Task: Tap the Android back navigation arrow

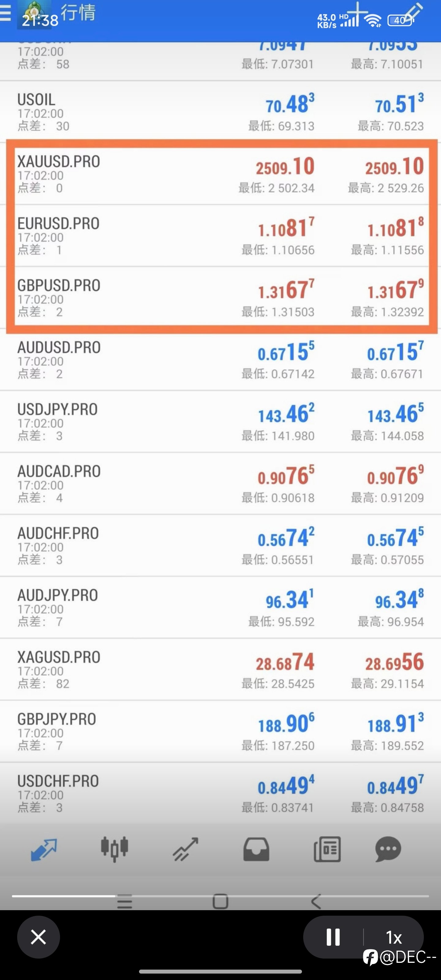Action: click(x=316, y=901)
